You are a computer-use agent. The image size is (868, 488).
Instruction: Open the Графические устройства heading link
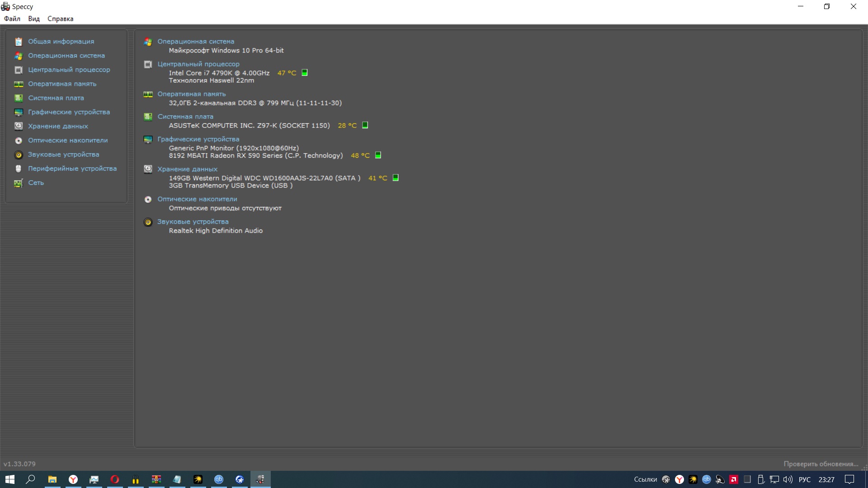[198, 139]
